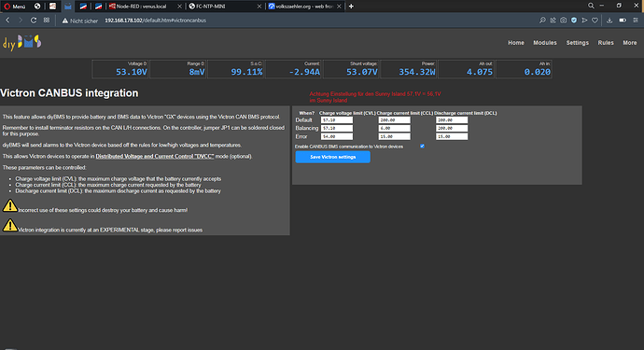644x350 pixels.
Task: Go back to the previous page
Action: pos(7,21)
